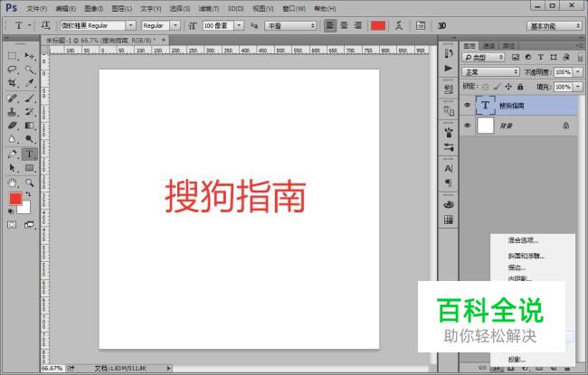
Task: Open the font style dropdown
Action: click(x=175, y=25)
